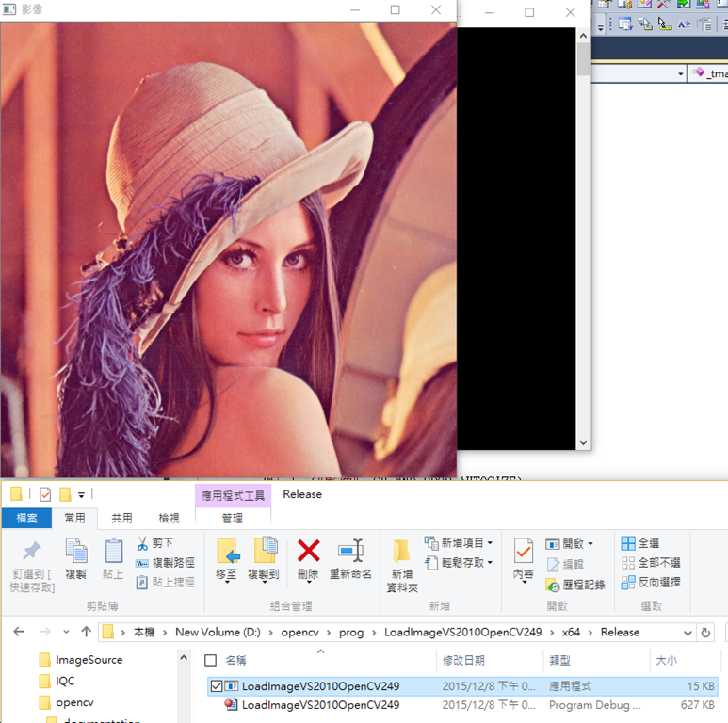
Task: Click the red Delete (刪除) icon
Action: [x=308, y=551]
